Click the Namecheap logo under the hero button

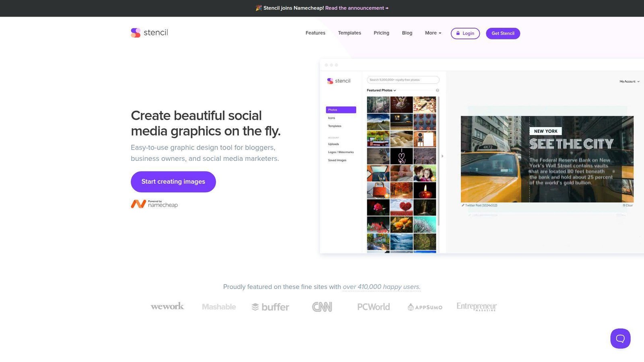pos(154,204)
